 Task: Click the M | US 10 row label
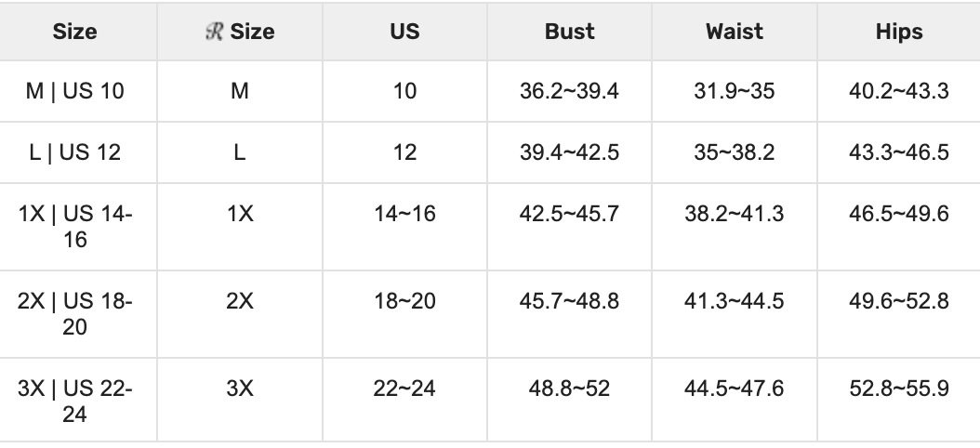[75, 91]
